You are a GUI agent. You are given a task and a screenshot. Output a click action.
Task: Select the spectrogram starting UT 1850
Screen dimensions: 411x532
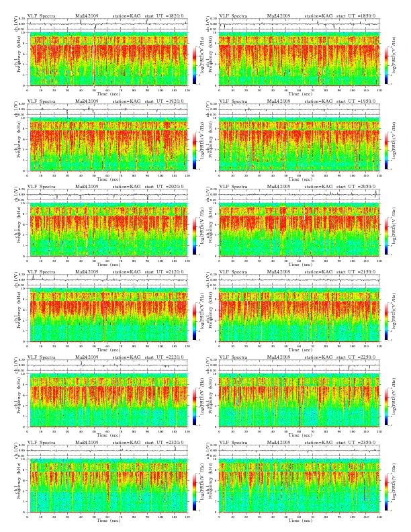coord(299,59)
